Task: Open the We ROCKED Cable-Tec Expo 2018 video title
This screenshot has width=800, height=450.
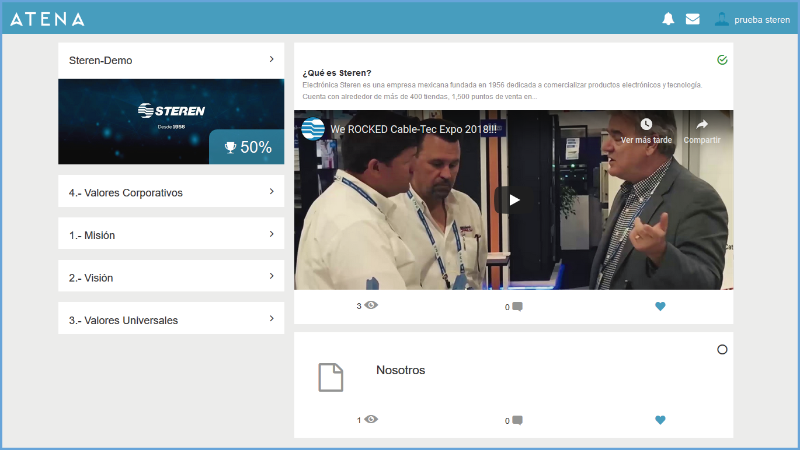Action: pos(413,129)
